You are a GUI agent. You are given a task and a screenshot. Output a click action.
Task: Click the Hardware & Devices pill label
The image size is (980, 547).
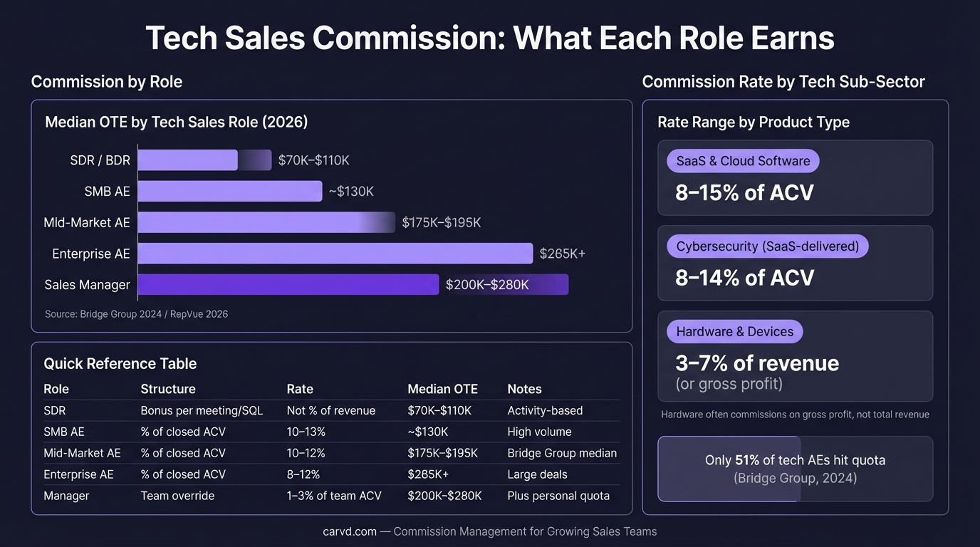(x=734, y=332)
